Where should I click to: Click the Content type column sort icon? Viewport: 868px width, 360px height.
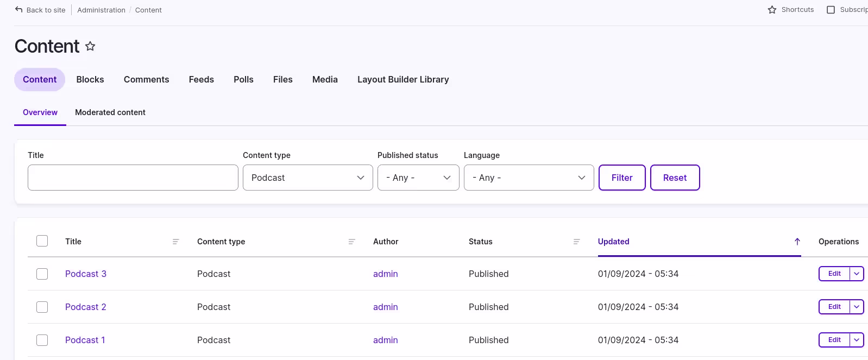point(351,242)
